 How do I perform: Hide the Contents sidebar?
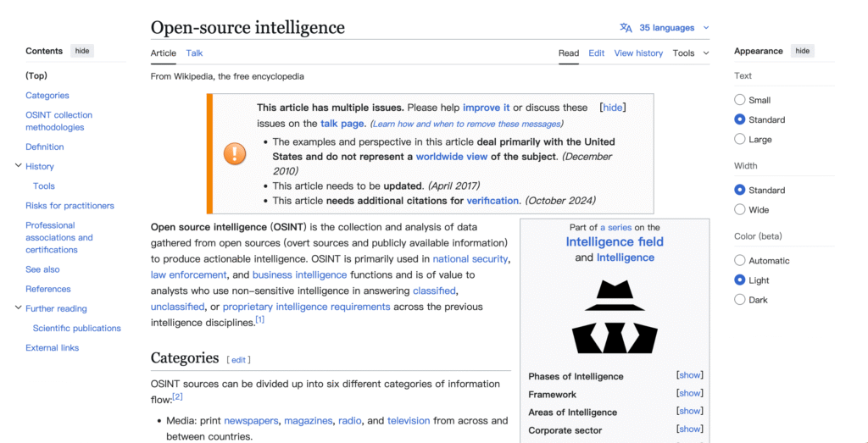click(x=82, y=51)
